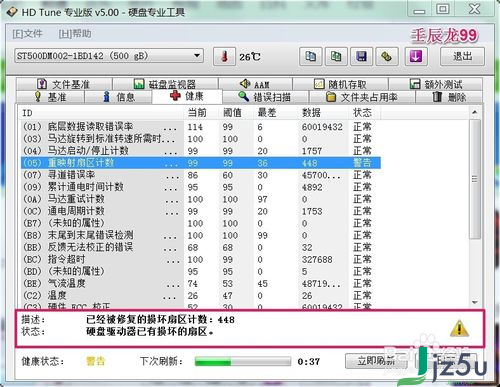Open the 文件夹占用率 tab
Viewport: 500px width, 387px height.
point(362,97)
